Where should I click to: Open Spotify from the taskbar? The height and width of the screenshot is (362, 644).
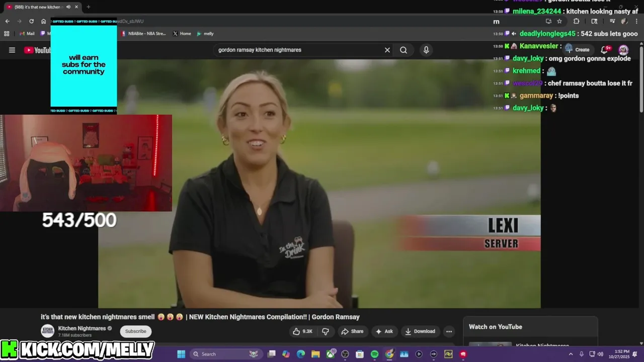(374, 354)
